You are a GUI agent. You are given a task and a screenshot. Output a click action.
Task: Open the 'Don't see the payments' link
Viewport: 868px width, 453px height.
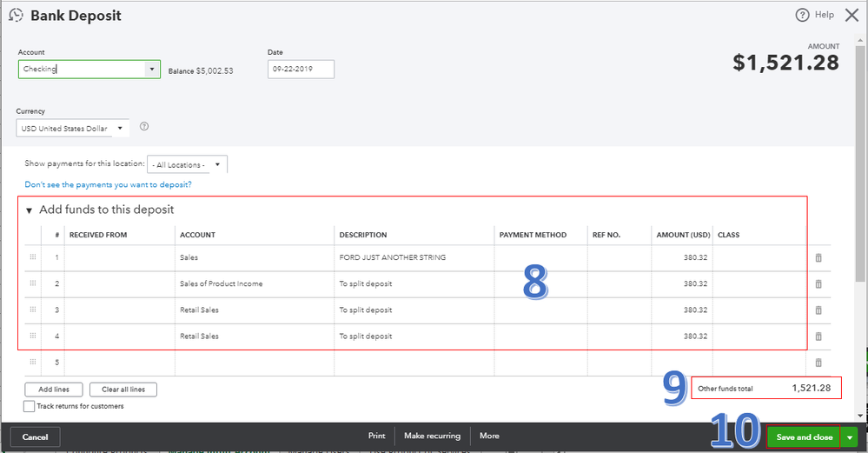pyautogui.click(x=109, y=184)
